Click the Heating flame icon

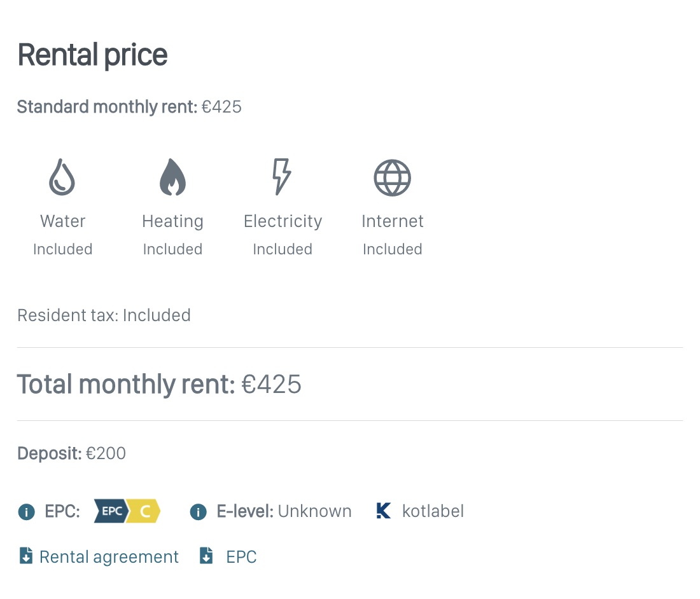(172, 177)
